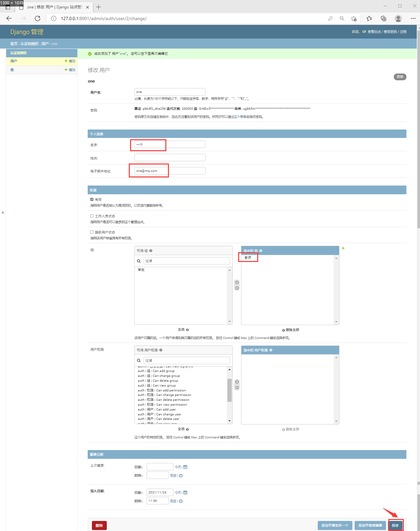This screenshot has height=531, width=420.
Task: Click the right arrow to choose the user permission
Action: [x=237, y=382]
